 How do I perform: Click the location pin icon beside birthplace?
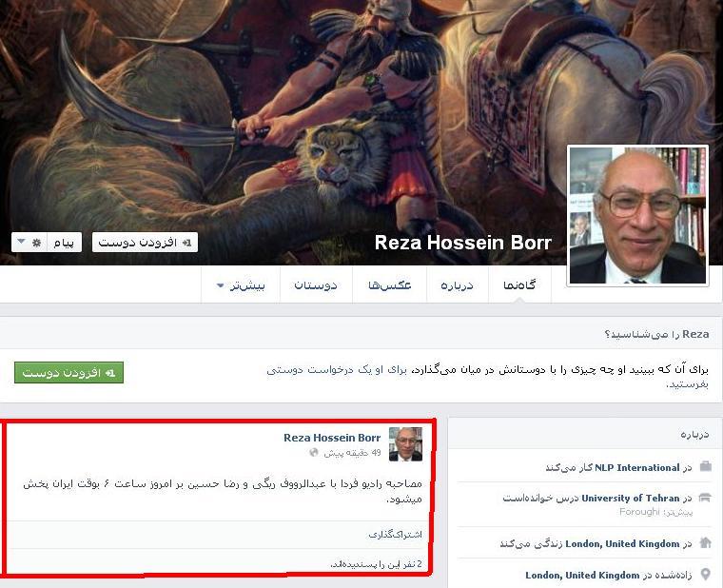pos(706,574)
